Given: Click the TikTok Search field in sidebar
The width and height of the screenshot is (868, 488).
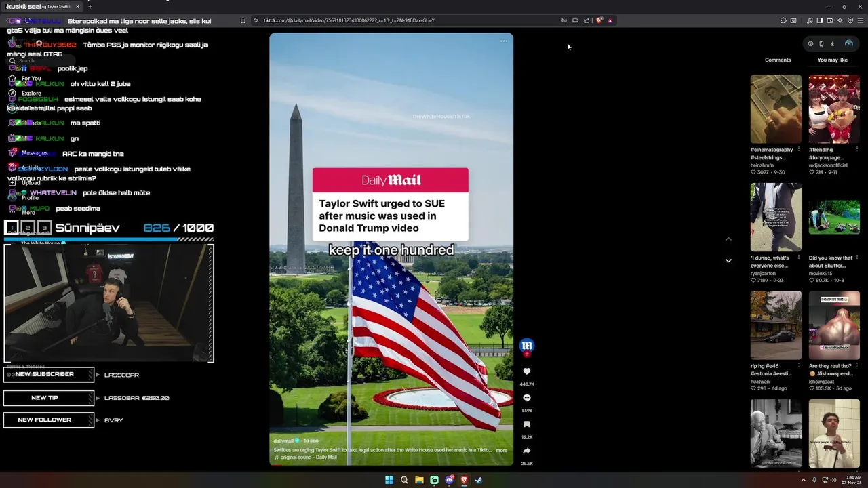Looking at the screenshot, I should coord(41,60).
